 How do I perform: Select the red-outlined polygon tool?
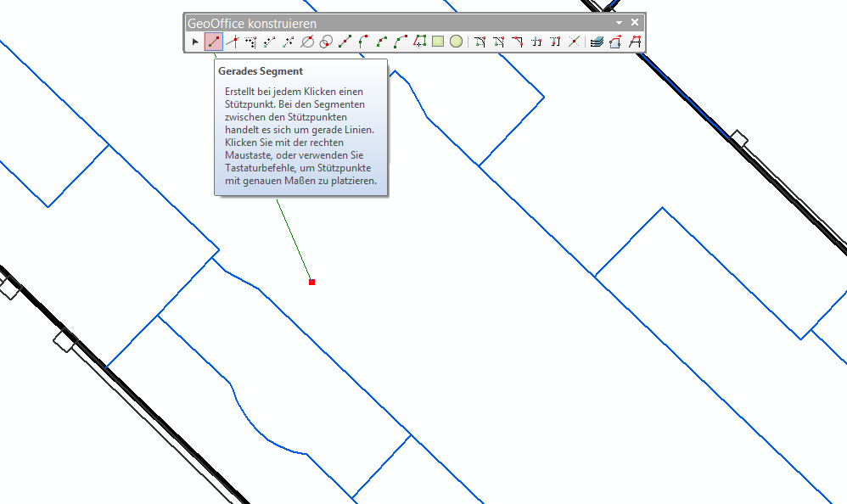pos(419,41)
